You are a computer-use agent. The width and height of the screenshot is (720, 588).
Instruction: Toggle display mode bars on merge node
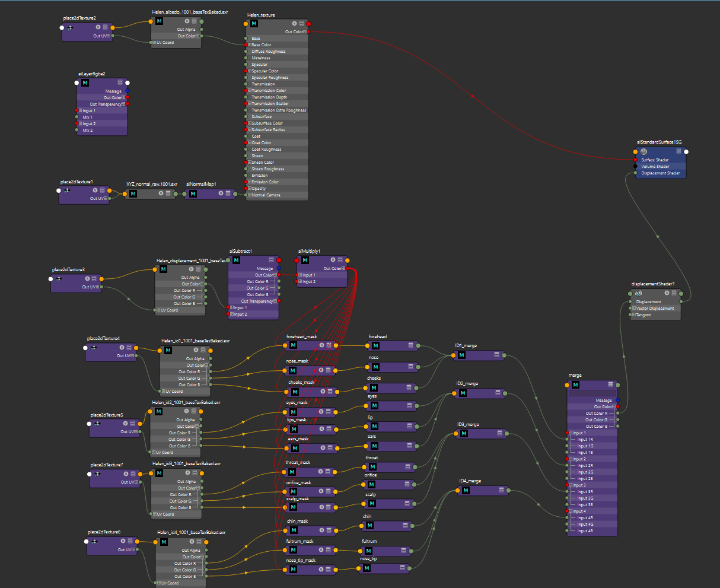[611, 384]
